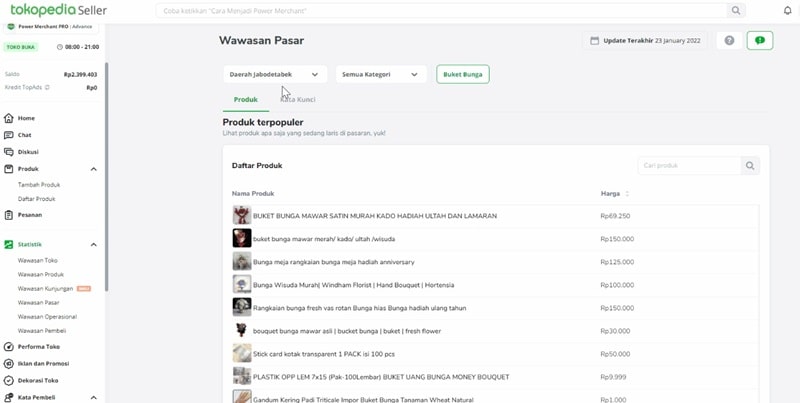800x403 pixels.
Task: Click the Buket Bunga button
Action: click(463, 74)
